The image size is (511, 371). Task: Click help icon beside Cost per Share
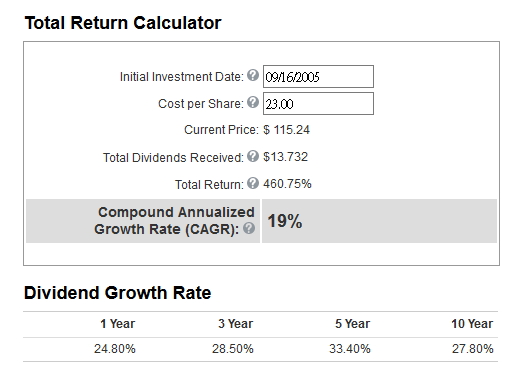click(253, 102)
